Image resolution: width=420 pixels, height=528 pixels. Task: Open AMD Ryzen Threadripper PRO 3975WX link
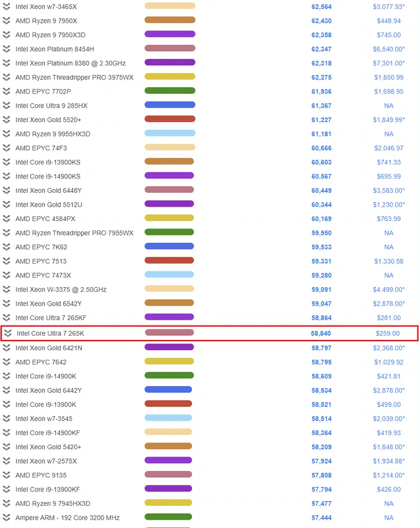[x=74, y=77]
